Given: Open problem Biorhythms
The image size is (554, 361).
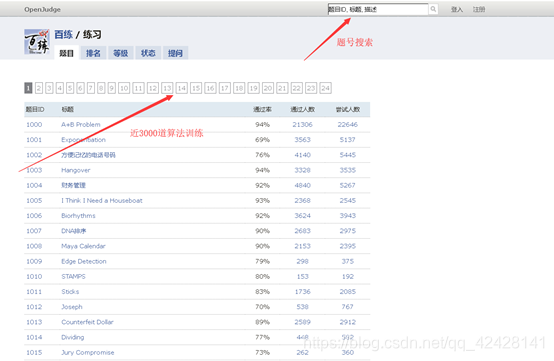Looking at the screenshot, I should click(78, 216).
